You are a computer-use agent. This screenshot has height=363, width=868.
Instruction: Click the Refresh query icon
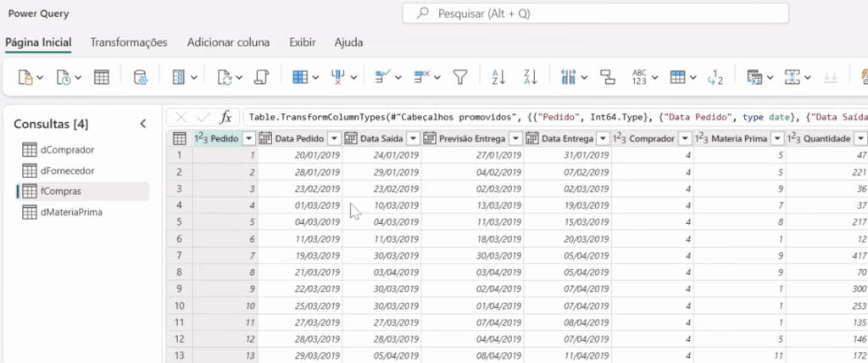tap(224, 77)
